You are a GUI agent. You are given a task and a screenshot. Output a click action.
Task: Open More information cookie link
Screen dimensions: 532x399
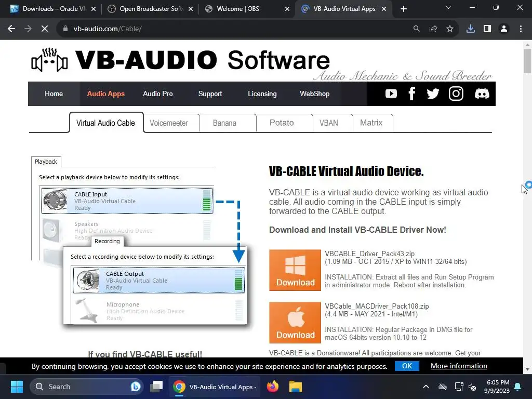459,366
